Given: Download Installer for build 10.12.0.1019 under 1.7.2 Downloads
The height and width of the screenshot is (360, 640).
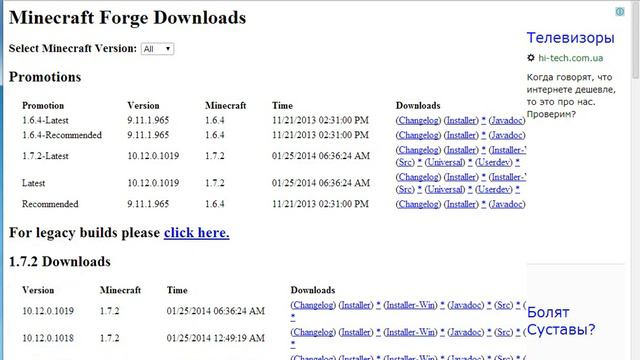Looking at the screenshot, I should click(x=356, y=305).
